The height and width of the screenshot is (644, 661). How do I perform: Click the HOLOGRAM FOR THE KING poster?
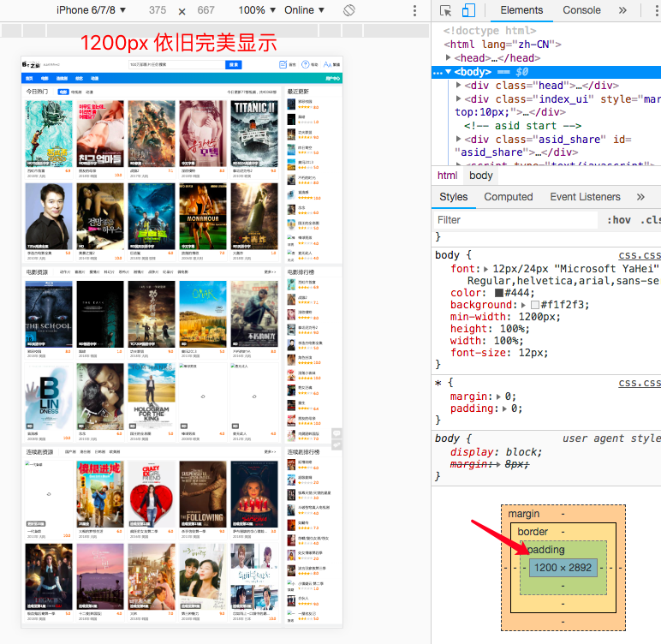coord(152,397)
